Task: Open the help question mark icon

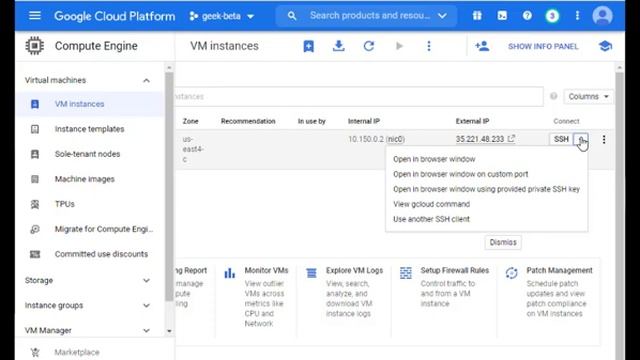Action: point(527,16)
